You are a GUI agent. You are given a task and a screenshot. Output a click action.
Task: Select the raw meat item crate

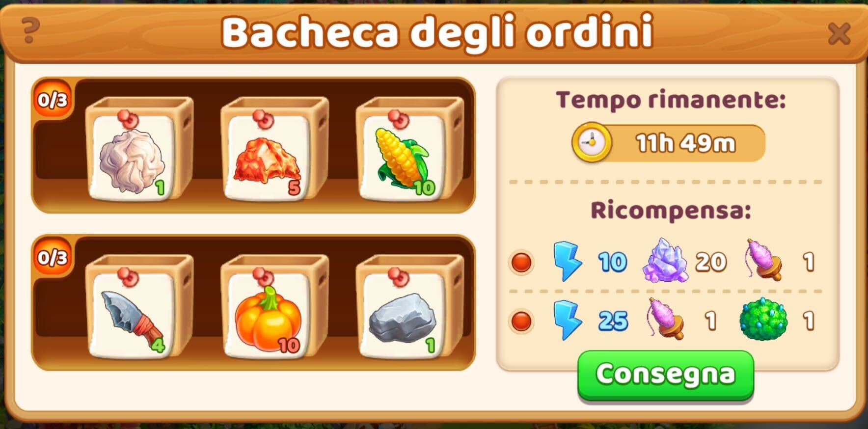[273, 149]
